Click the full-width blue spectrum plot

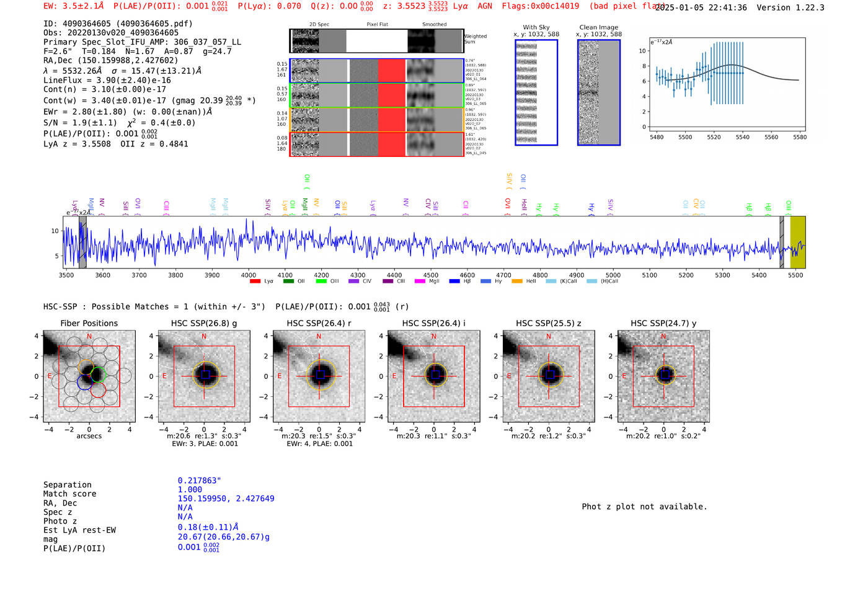(x=434, y=242)
